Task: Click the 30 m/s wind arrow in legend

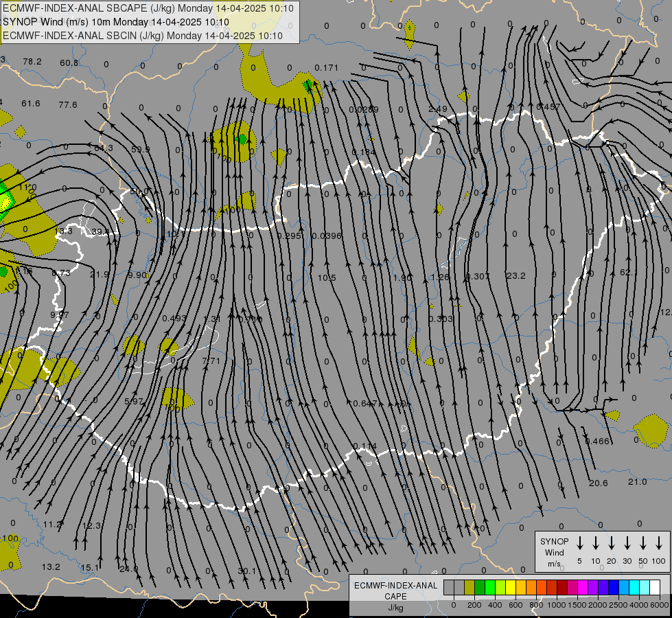Action: pos(627,543)
